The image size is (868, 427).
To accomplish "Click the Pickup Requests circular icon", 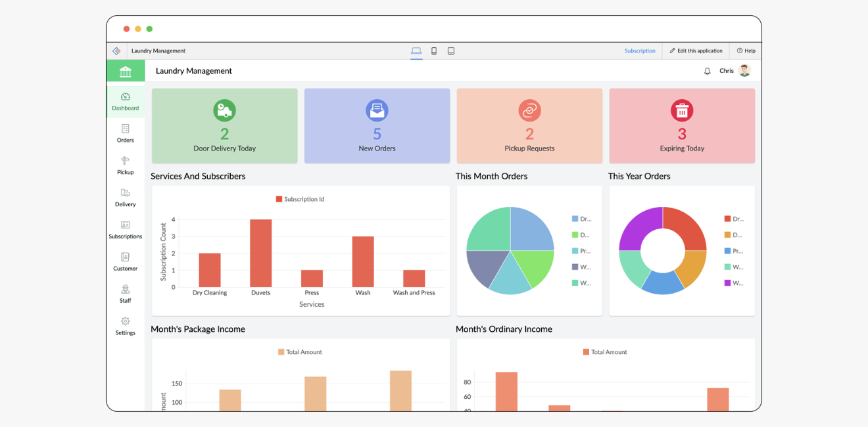I will point(529,110).
